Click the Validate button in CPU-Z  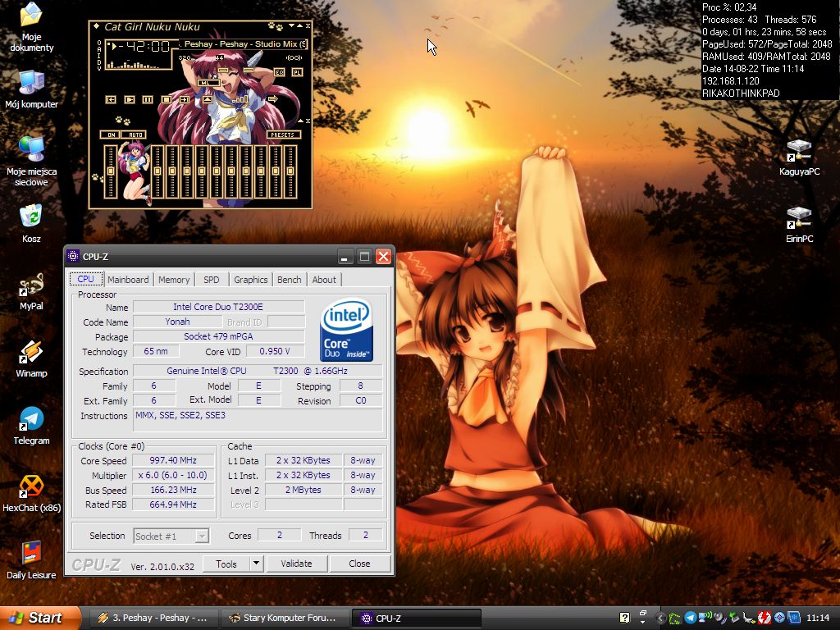click(296, 564)
